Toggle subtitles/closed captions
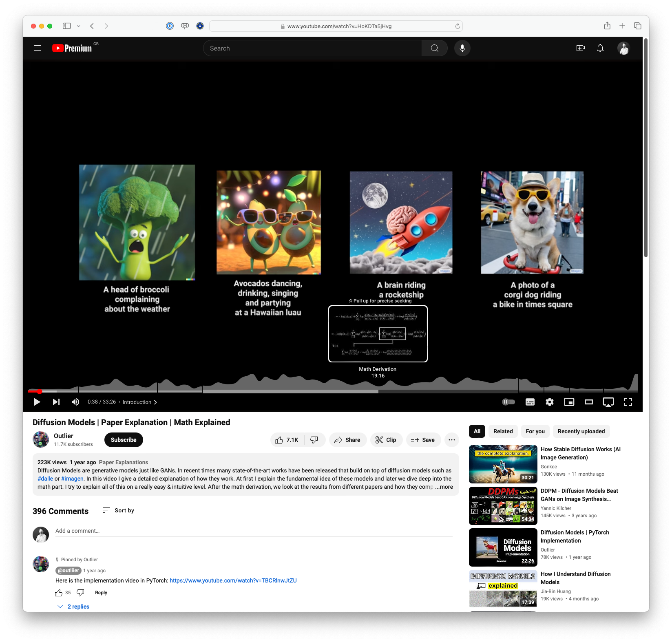Screen dimensions: 672x642 point(530,402)
